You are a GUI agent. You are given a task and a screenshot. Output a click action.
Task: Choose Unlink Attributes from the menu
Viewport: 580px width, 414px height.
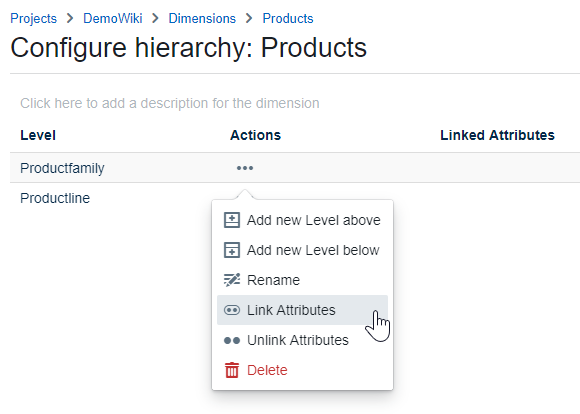303,340
